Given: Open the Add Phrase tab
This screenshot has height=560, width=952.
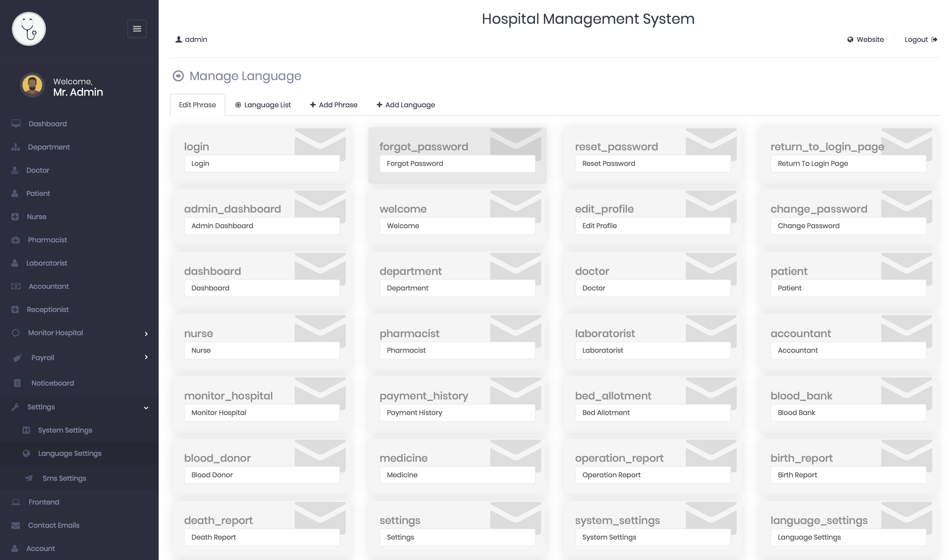Looking at the screenshot, I should [333, 105].
